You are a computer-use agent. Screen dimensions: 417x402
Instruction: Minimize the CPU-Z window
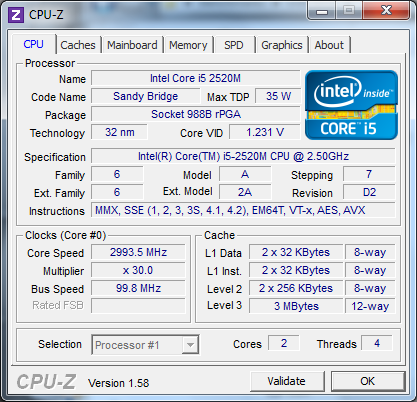click(322, 11)
